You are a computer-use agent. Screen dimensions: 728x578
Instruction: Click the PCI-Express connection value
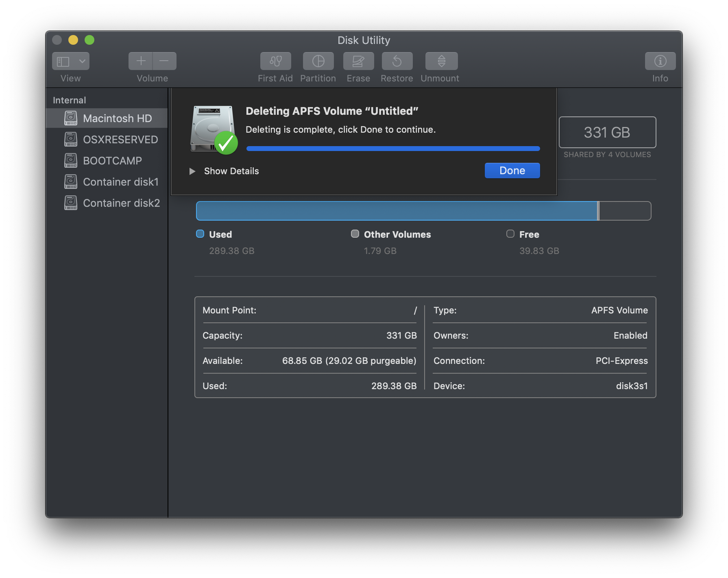[x=622, y=361]
